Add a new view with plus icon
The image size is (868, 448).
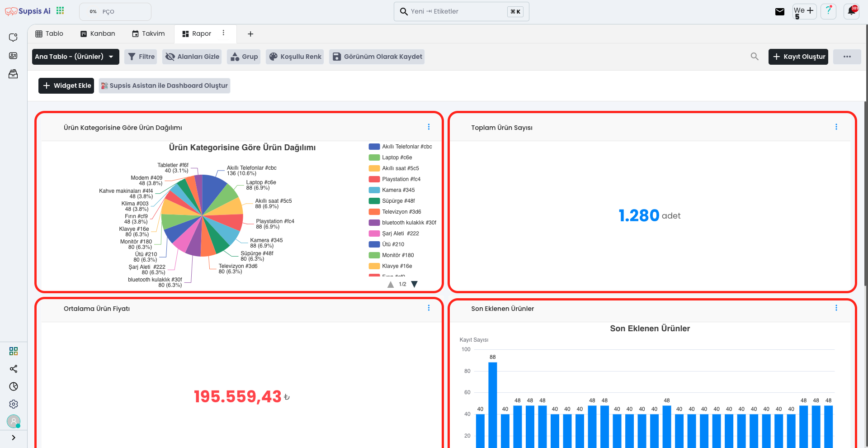click(250, 34)
